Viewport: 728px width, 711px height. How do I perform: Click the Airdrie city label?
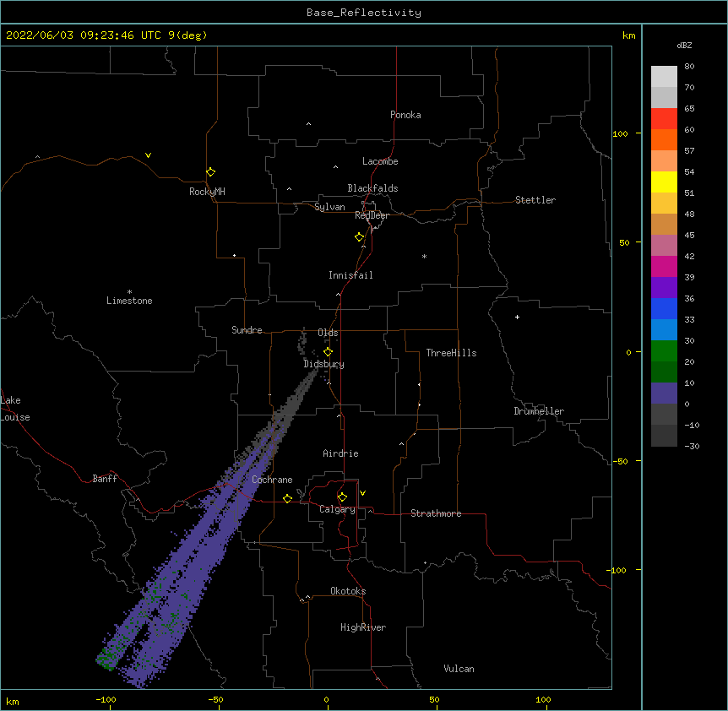341,453
